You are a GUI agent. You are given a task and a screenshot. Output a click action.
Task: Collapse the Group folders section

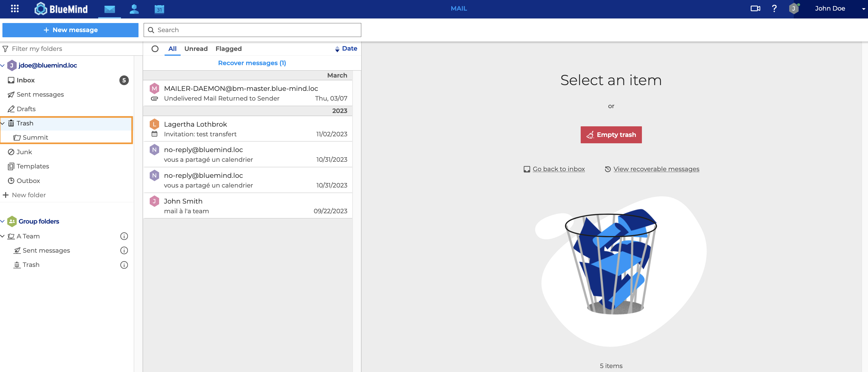2,221
